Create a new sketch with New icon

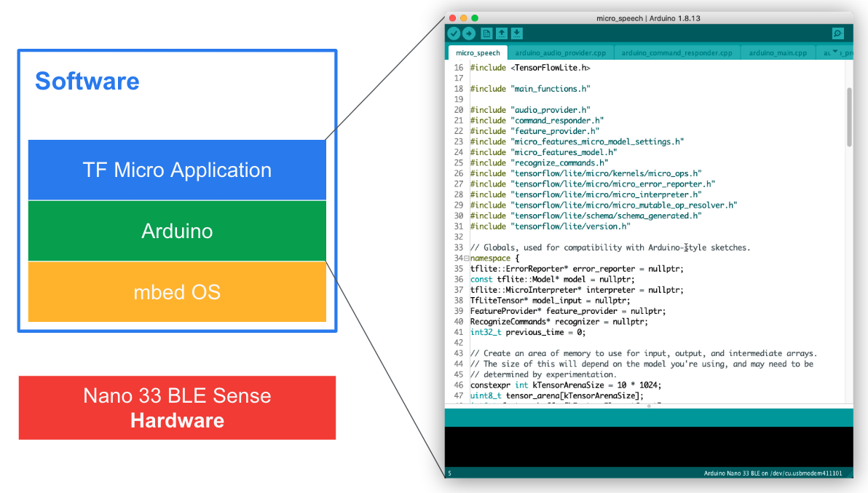(x=486, y=33)
